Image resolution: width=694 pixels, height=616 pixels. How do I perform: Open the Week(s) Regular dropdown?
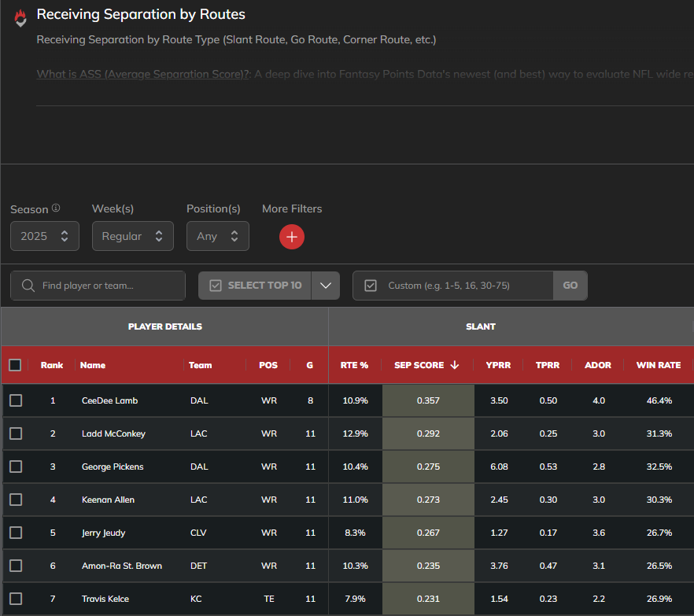coord(133,236)
